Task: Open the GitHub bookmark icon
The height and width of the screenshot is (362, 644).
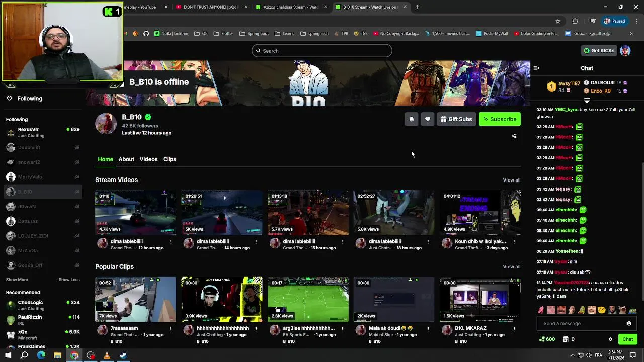Action: pyautogui.click(x=146, y=34)
